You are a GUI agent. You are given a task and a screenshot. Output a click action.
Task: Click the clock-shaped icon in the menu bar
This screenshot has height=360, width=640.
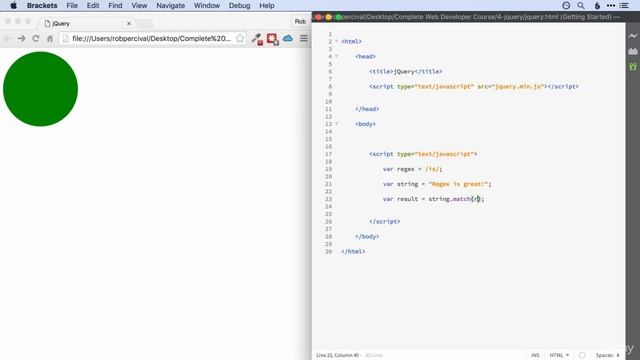(566, 5)
